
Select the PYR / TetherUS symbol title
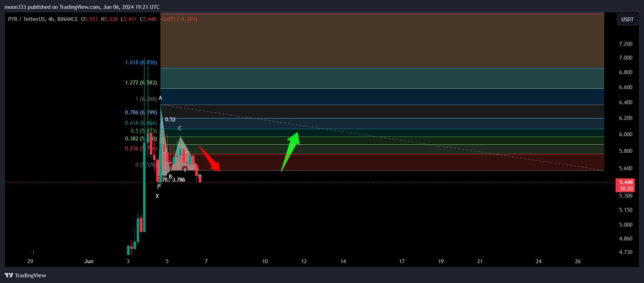pyautogui.click(x=43, y=19)
